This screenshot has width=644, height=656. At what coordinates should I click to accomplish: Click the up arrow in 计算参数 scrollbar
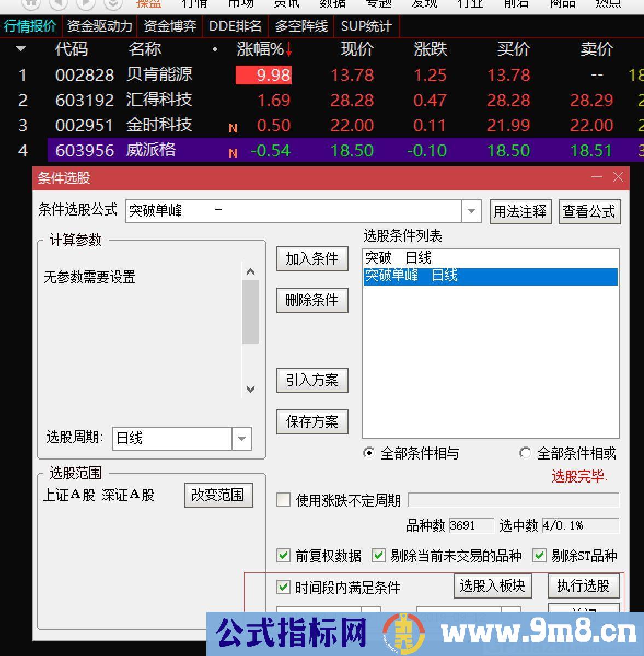tap(251, 272)
